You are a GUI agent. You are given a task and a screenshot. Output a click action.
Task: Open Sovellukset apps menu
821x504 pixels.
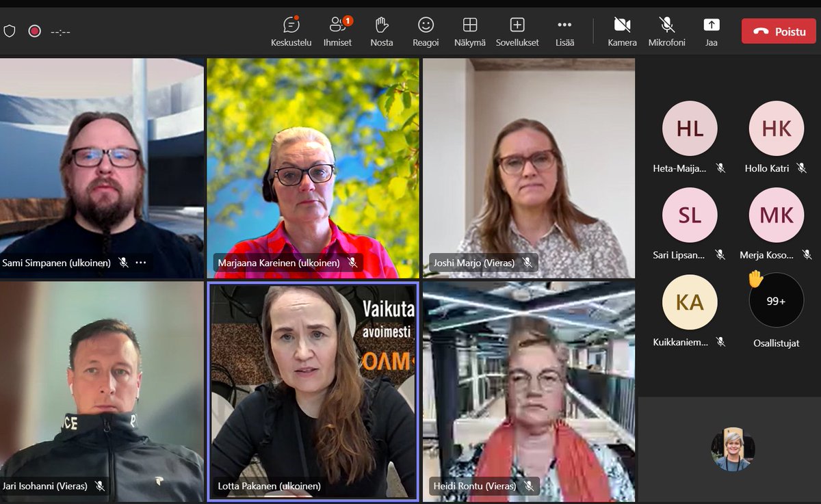(517, 31)
